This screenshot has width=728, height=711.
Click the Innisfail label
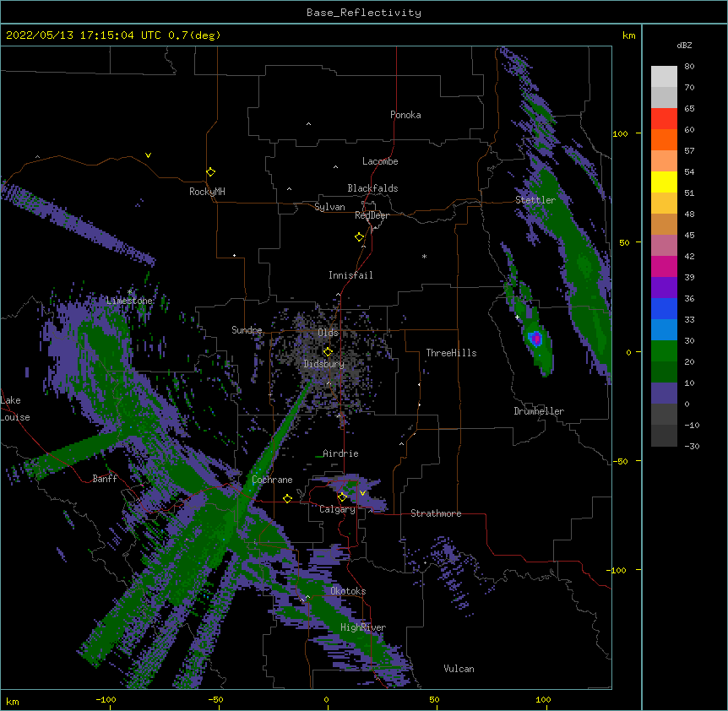[x=350, y=275]
